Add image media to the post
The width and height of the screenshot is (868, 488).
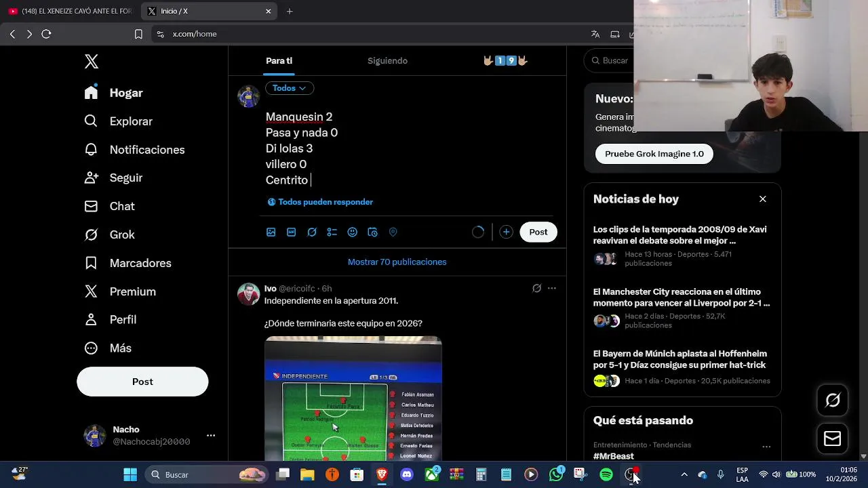point(271,232)
